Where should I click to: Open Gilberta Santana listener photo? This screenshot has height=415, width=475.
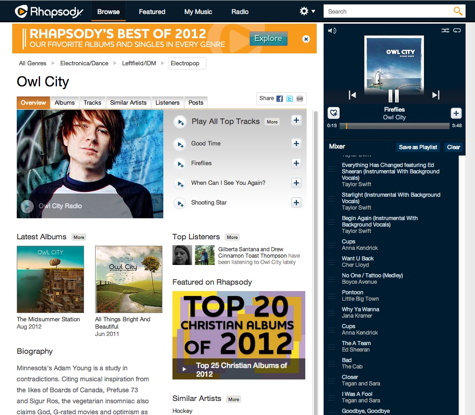[x=182, y=255]
